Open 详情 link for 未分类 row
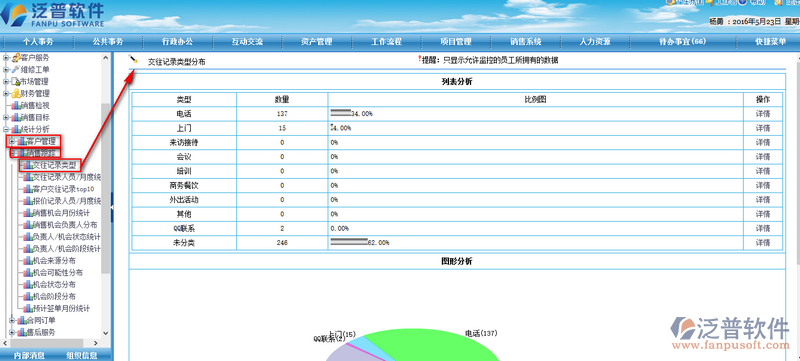 pos(763,243)
